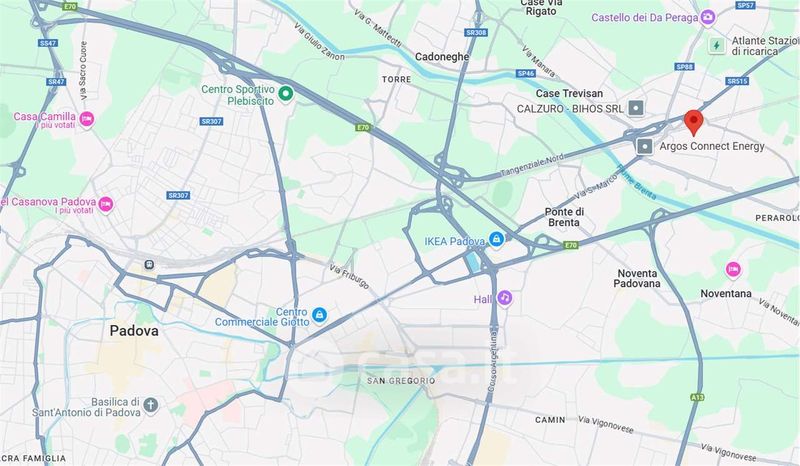
Task: Select the Castello dei Da Peraga camera icon
Action: point(707,17)
